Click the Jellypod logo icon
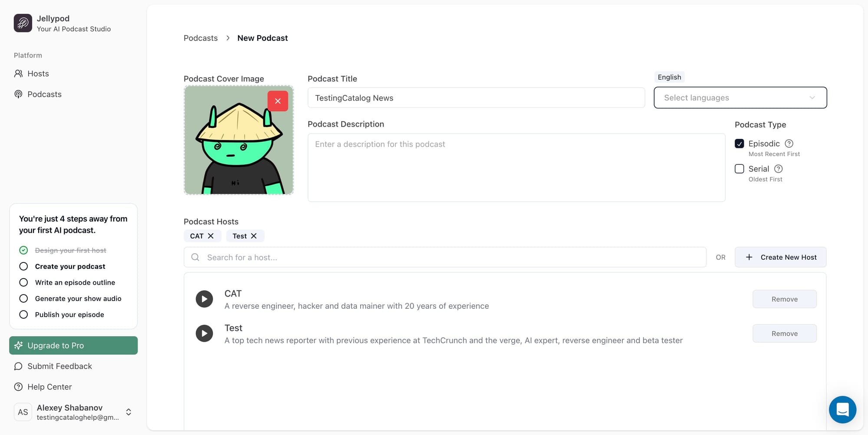Screen dimensions: 868x435 pyautogui.click(x=23, y=23)
